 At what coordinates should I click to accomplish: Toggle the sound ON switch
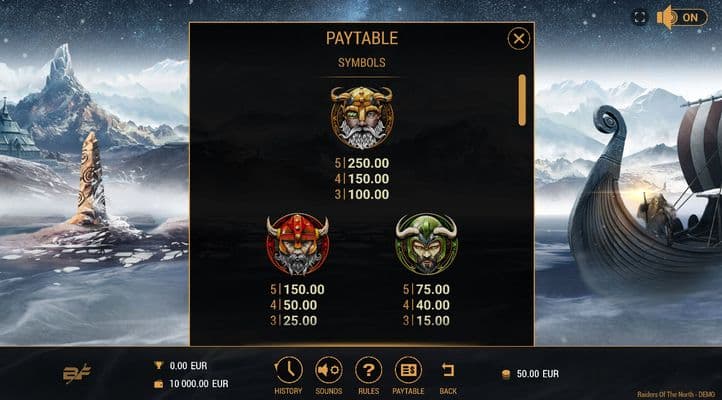682,18
